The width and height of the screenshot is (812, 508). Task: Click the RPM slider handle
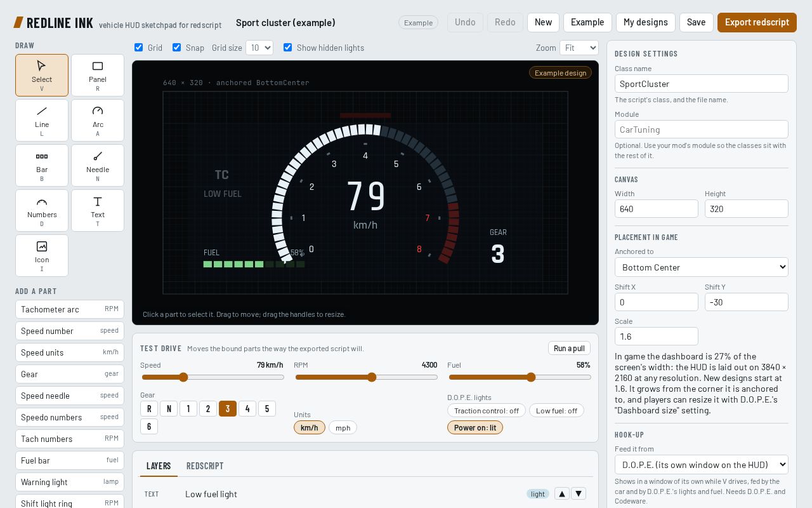pos(372,377)
